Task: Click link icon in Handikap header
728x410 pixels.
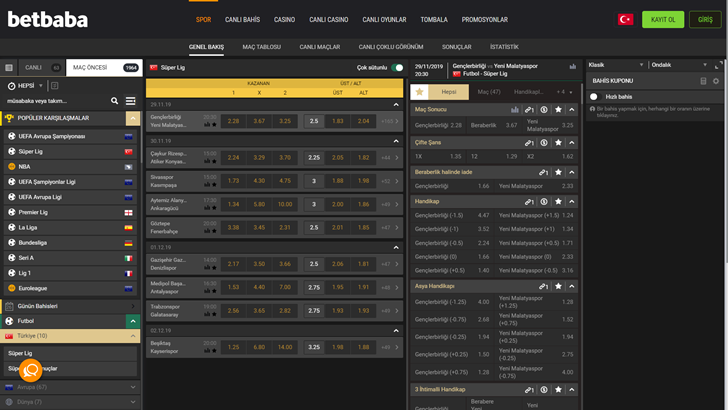Action: coord(529,202)
